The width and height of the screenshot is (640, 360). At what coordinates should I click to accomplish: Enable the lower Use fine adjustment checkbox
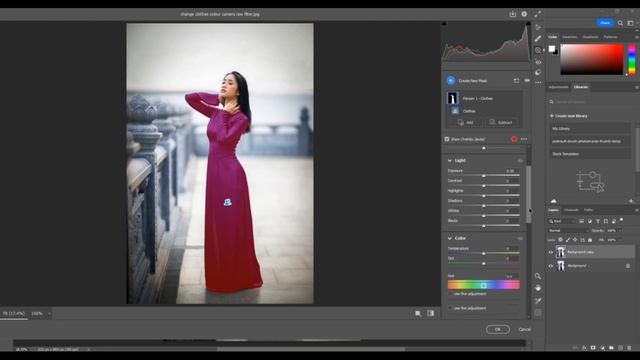[450, 308]
